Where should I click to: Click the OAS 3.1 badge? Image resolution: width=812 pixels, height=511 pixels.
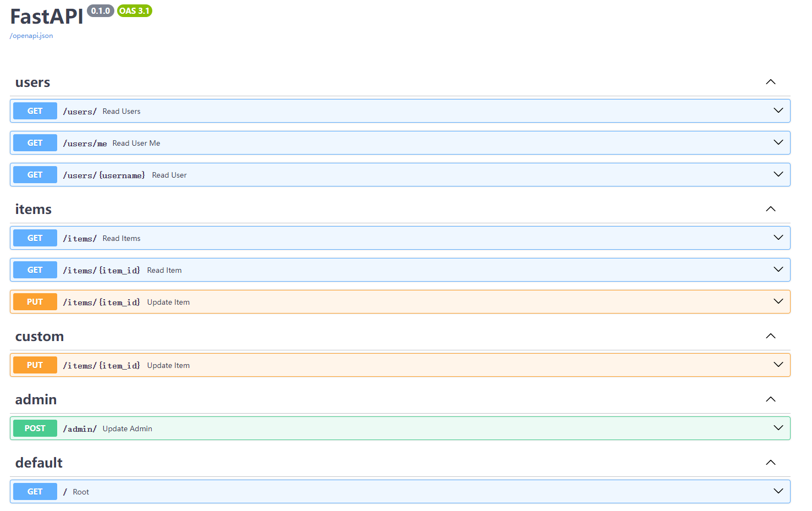135,11
